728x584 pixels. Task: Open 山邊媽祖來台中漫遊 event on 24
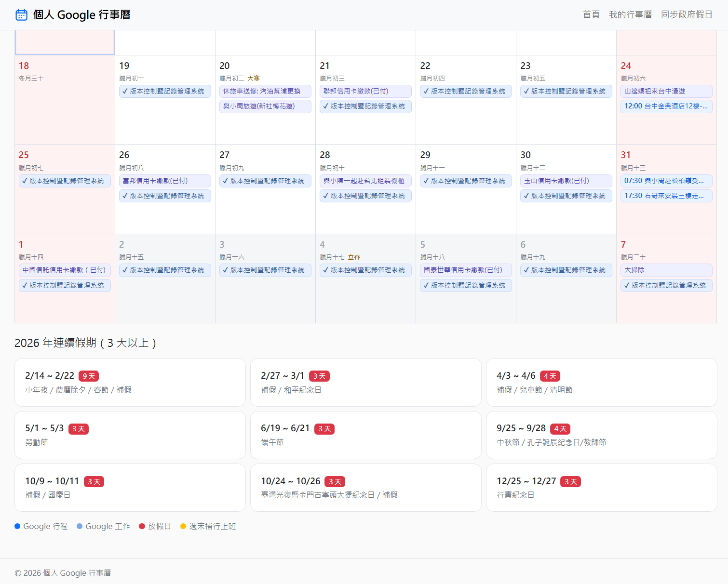click(666, 91)
